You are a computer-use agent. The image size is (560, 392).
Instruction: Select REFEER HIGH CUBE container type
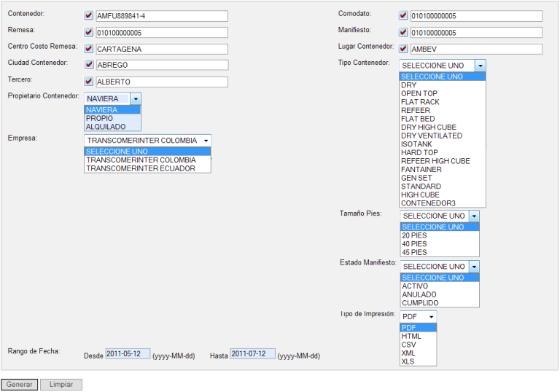pos(435,161)
